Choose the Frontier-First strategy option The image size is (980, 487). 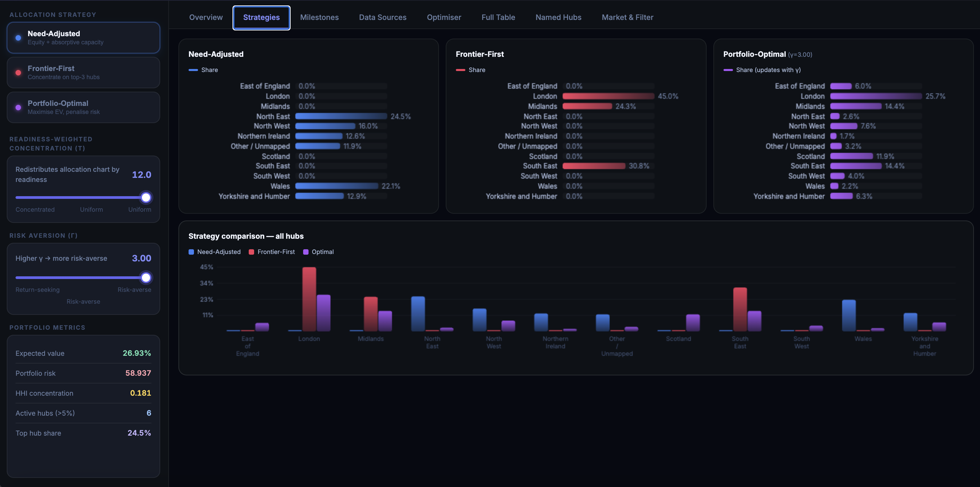[x=83, y=72]
